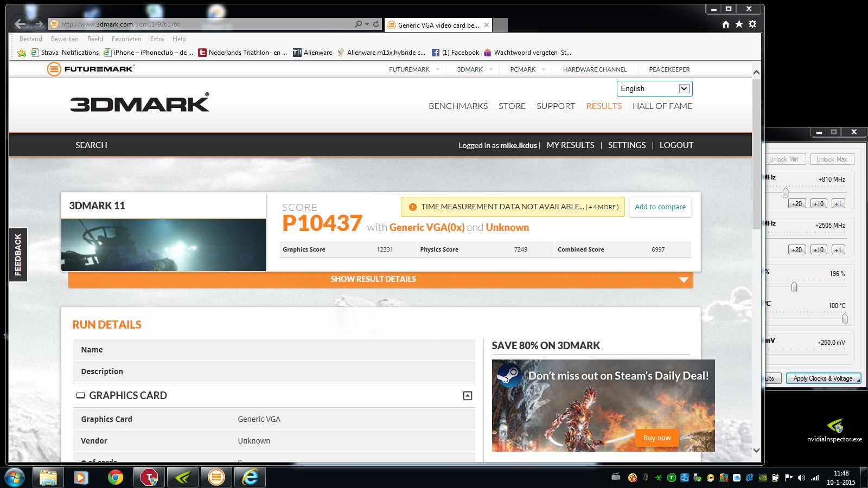The width and height of the screenshot is (868, 488).
Task: Open the Favorieten menu
Action: pos(126,39)
